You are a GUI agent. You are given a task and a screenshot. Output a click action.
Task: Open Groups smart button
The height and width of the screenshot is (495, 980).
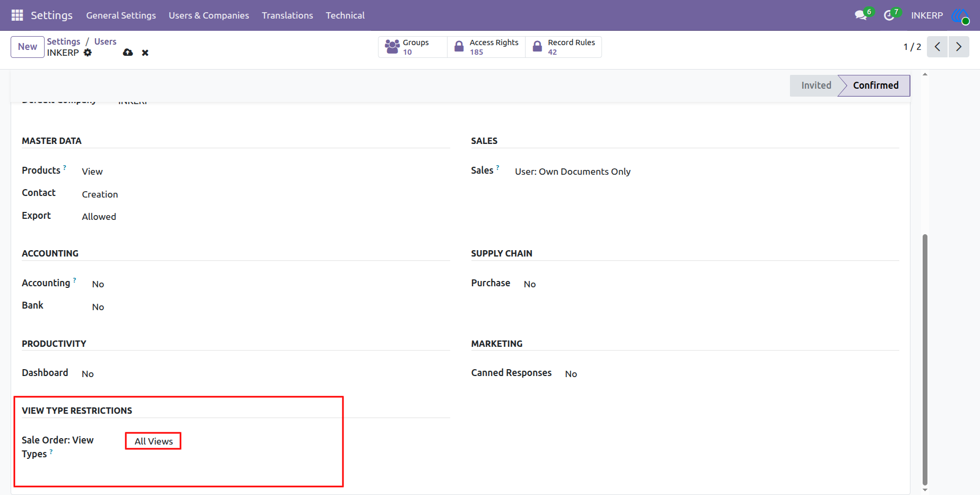click(x=412, y=47)
